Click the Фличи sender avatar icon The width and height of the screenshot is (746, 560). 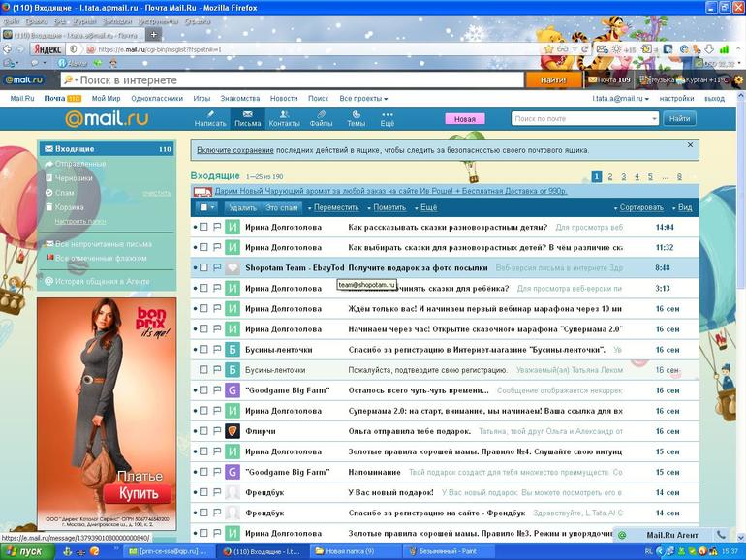(233, 431)
